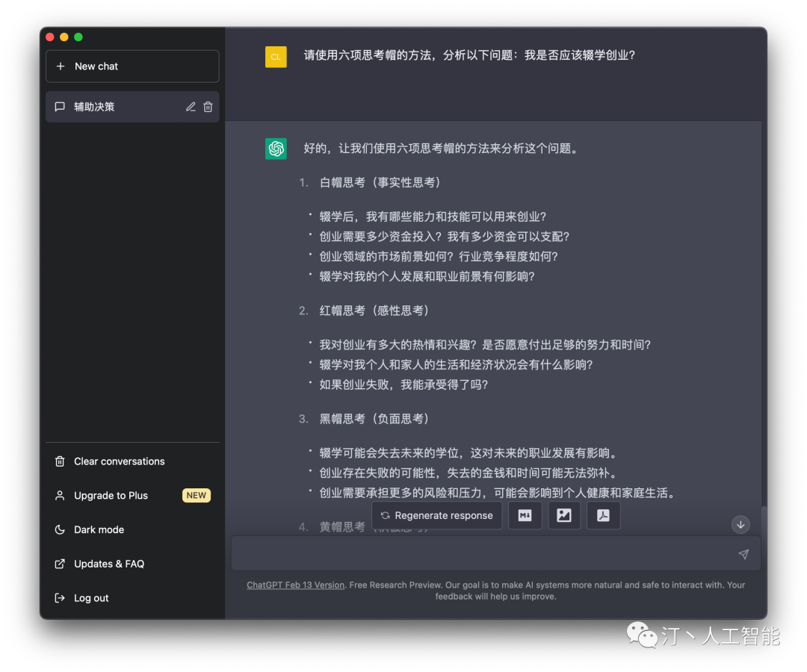Focus the message input field
The image size is (807, 672).
495,554
